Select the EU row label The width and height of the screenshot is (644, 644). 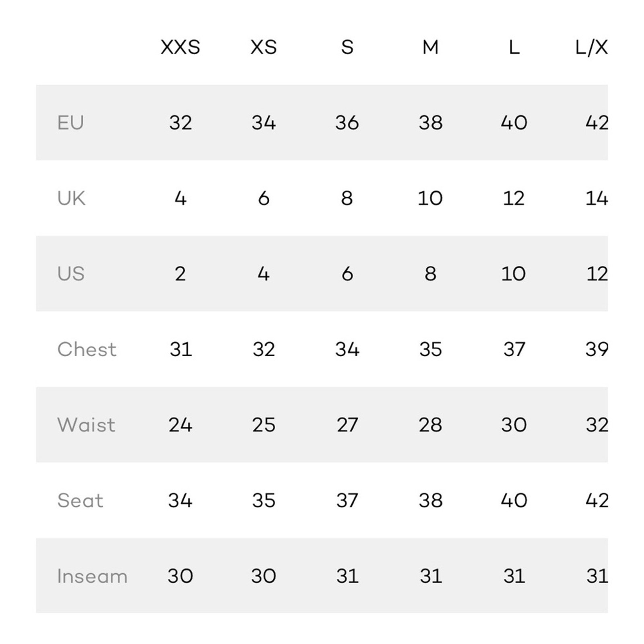70,123
